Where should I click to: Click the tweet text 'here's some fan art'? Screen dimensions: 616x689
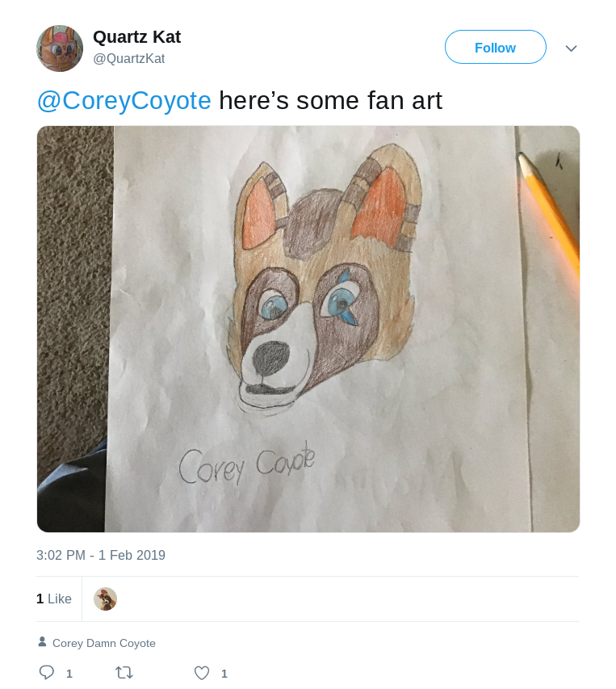tap(331, 101)
